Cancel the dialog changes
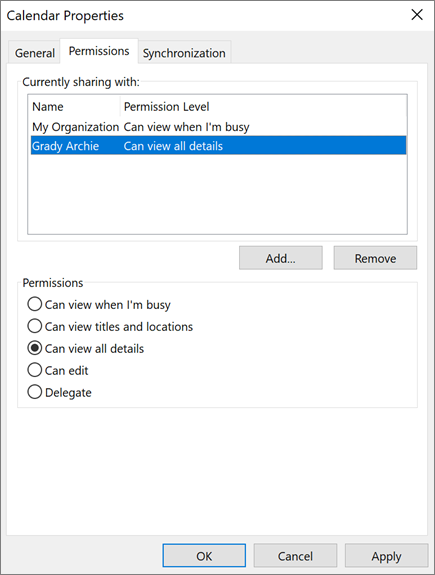The height and width of the screenshot is (575, 435). 295,556
